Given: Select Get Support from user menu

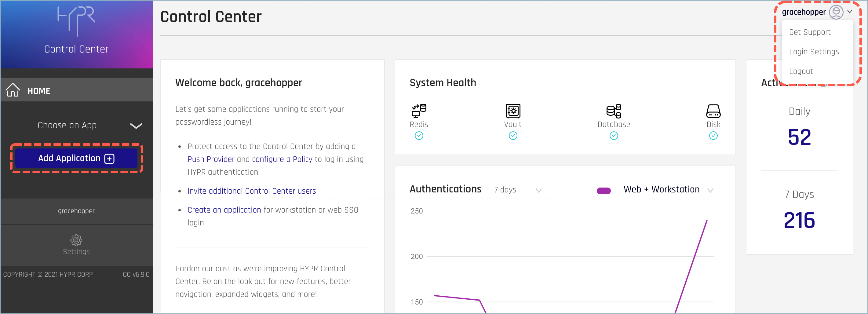Looking at the screenshot, I should coord(809,32).
